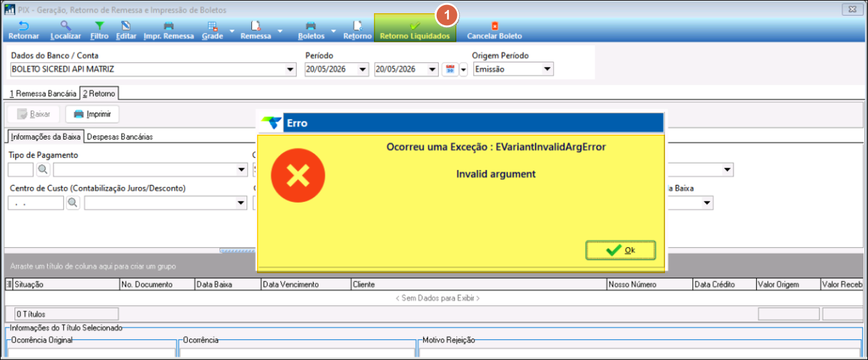
Task: Click the Filtro funnel icon
Action: [99, 26]
